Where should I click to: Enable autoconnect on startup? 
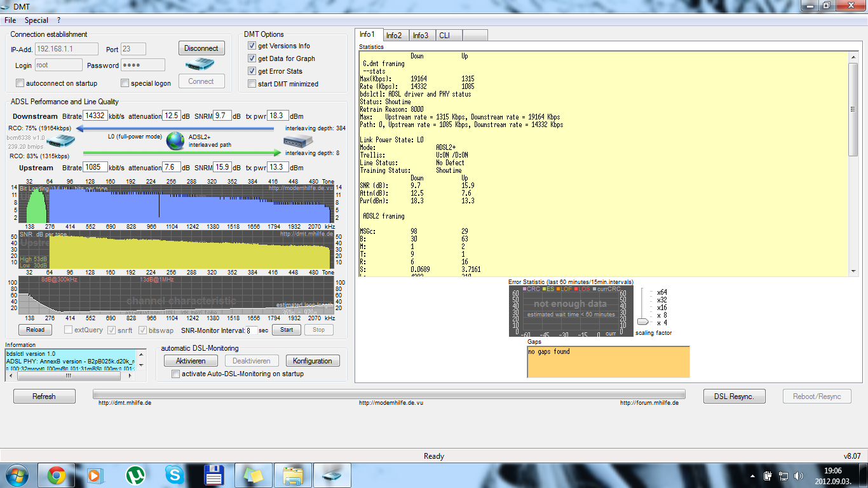[x=20, y=83]
